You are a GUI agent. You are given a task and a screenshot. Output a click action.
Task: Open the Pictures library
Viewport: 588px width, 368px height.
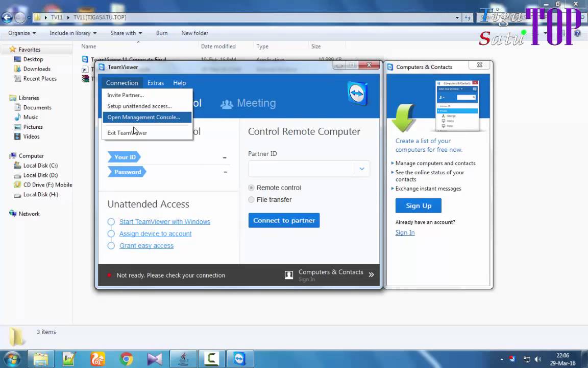coord(33,127)
